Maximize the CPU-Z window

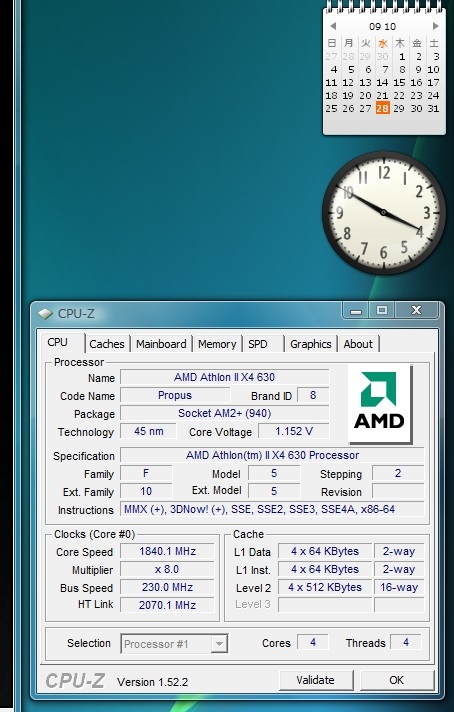[x=382, y=311]
